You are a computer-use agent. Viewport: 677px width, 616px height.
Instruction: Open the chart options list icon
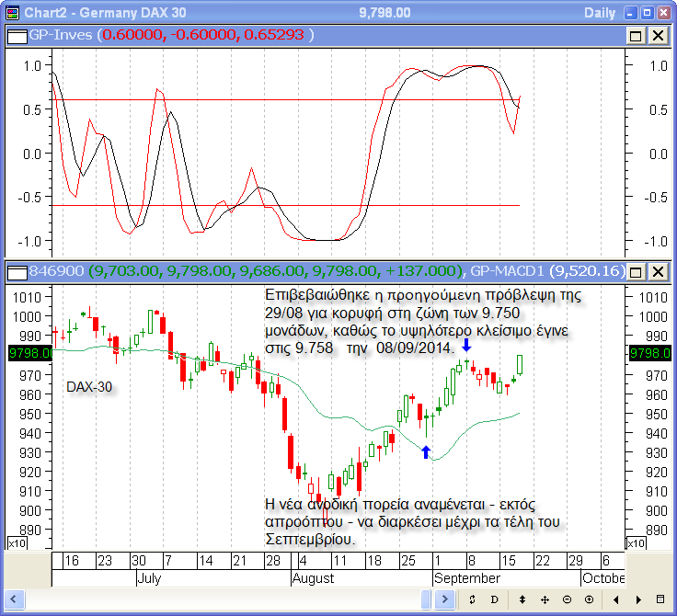point(659,599)
